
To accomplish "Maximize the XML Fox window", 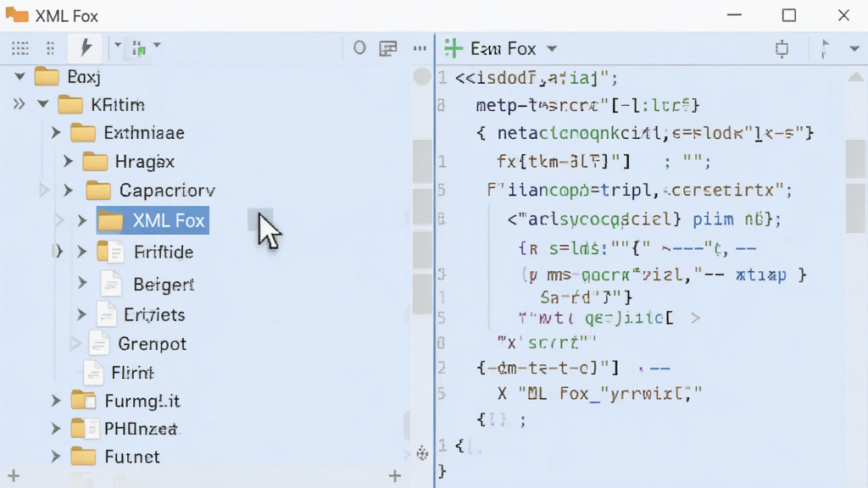I will [789, 15].
